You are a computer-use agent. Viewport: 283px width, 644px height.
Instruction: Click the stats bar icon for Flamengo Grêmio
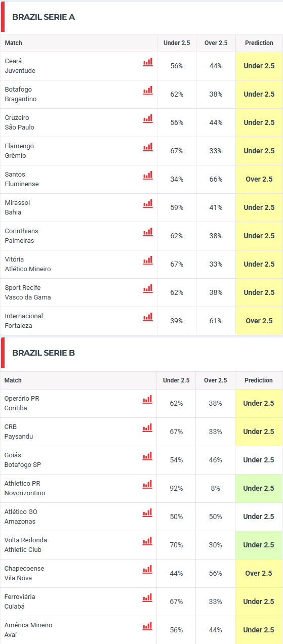(x=147, y=147)
